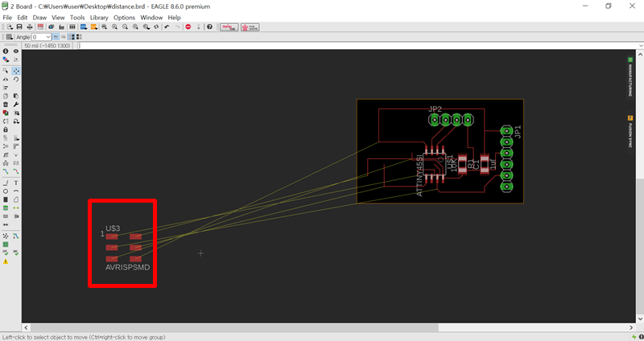644x341 pixels.
Task: Select the Text tool
Action: (16, 183)
